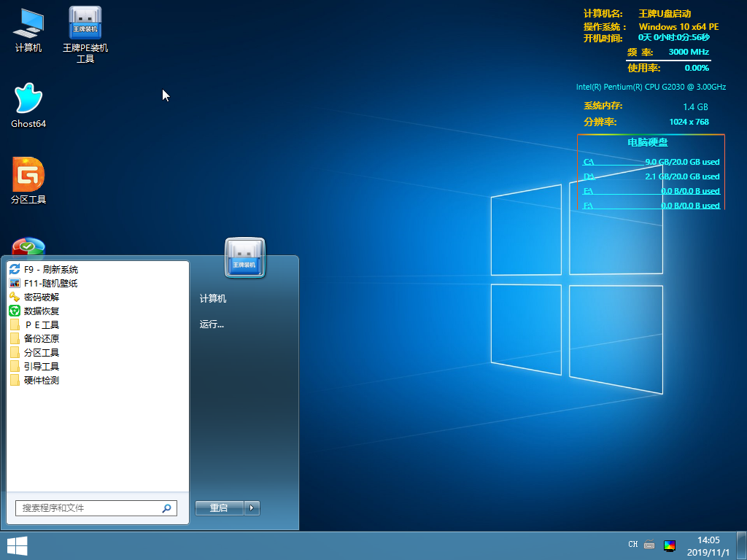747x560 pixels.
Task: Click the partly hidden desktop icon below 分区工具
Action: (x=28, y=246)
